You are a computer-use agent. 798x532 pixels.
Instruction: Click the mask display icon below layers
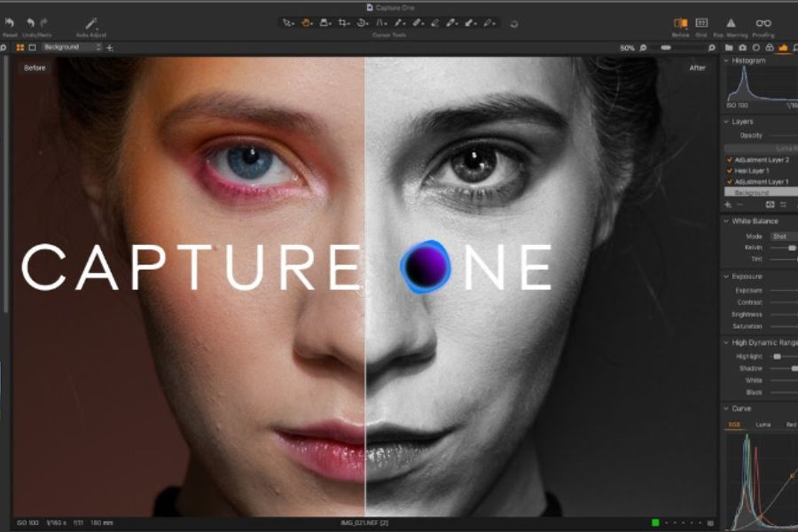(770, 205)
